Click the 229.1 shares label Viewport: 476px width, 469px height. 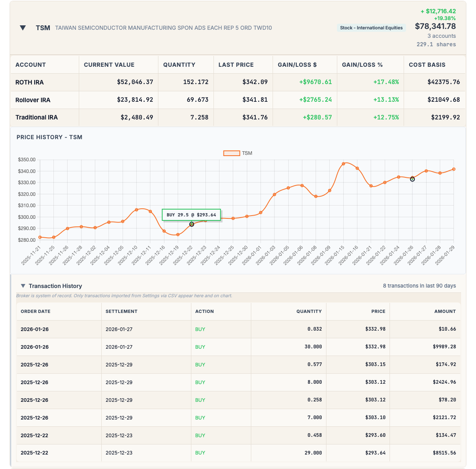436,44
